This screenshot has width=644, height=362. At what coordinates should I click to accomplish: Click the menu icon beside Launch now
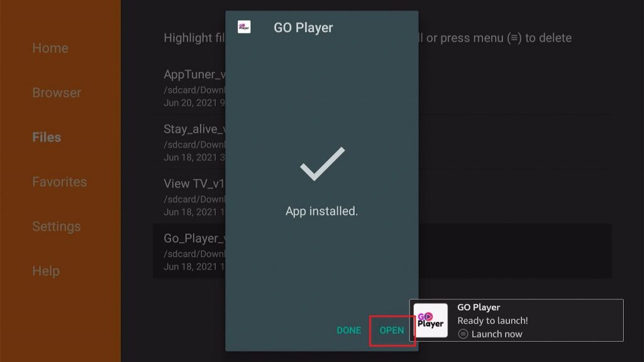tap(463, 334)
